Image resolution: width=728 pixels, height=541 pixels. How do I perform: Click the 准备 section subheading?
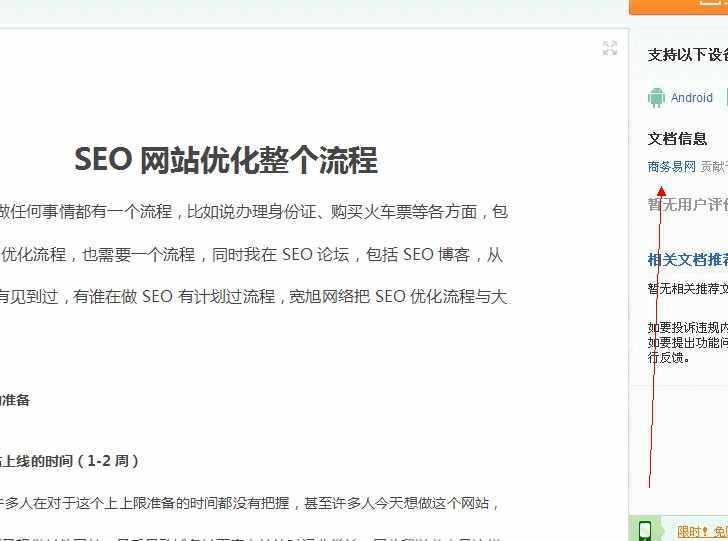point(16,400)
